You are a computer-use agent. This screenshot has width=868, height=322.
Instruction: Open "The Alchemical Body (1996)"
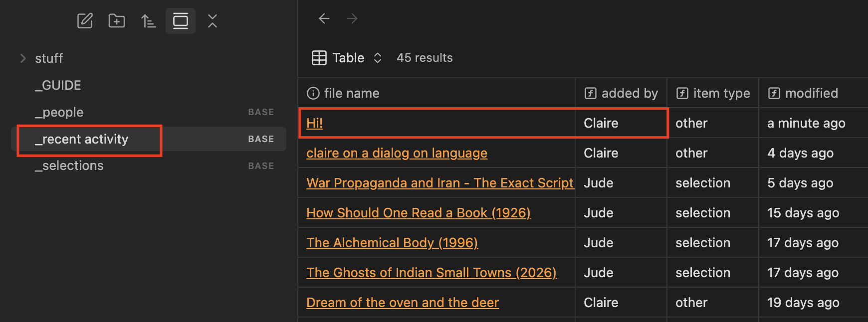coord(392,243)
